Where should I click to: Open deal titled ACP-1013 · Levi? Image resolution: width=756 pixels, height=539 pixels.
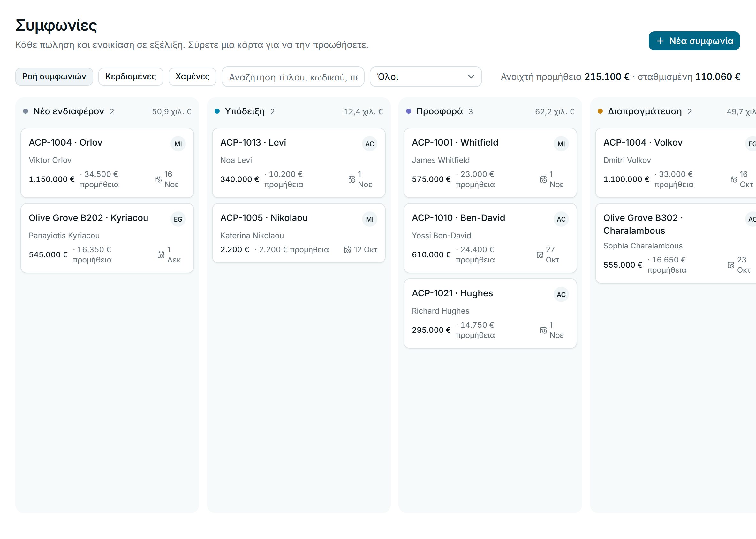(x=253, y=143)
